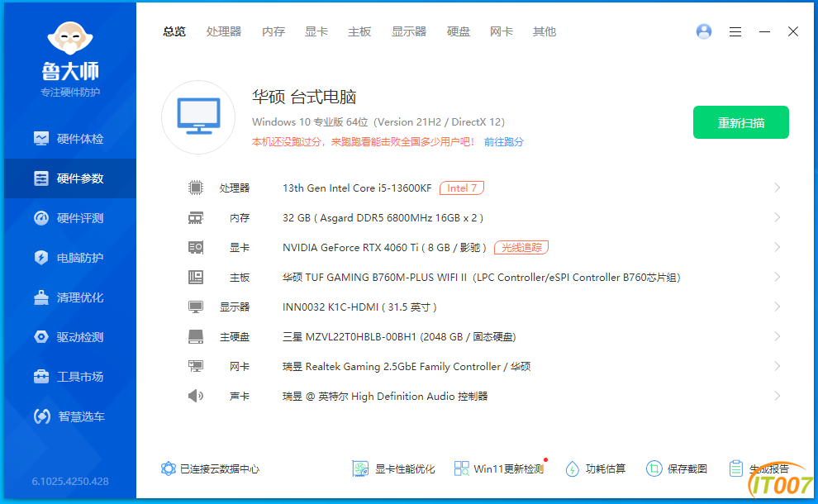Click the display monitor row icon
Viewport: 818px width, 504px height.
point(196,307)
